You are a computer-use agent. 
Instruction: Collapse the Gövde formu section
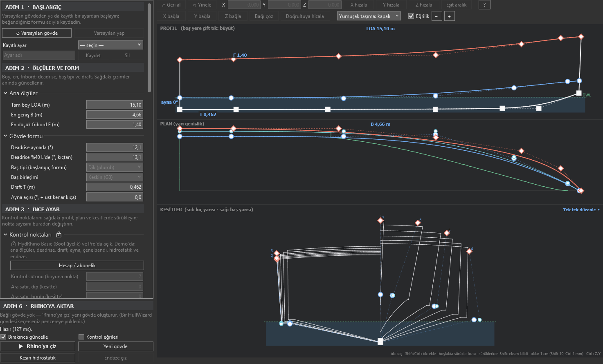(5, 136)
